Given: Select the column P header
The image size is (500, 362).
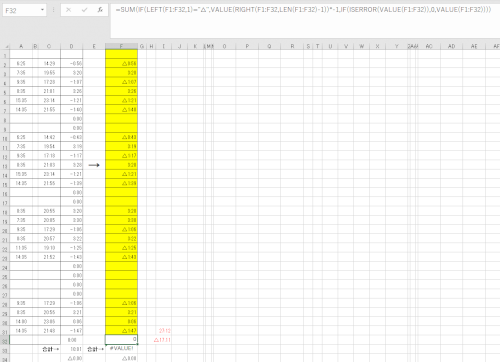Looking at the screenshot, I should click(247, 46).
